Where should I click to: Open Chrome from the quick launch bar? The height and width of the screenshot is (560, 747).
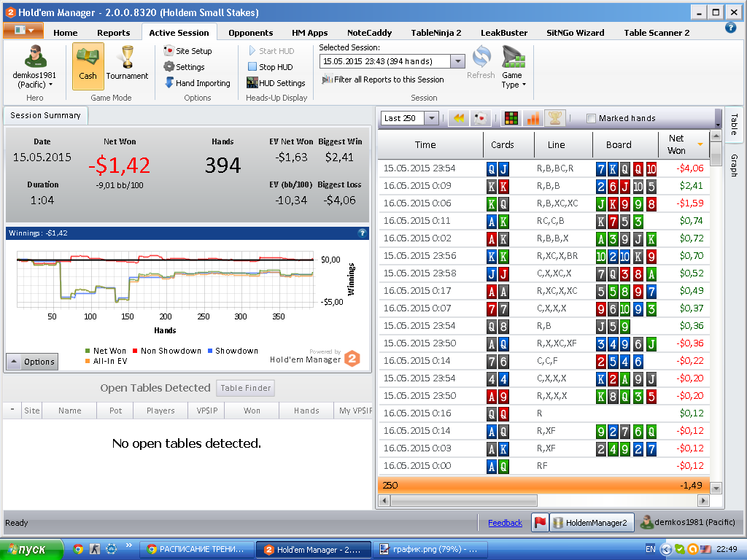tap(78, 549)
